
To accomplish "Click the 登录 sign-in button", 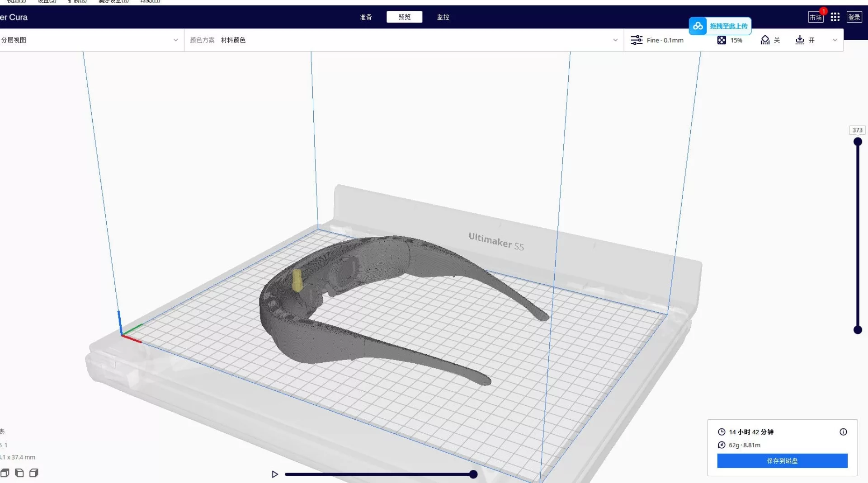I will tap(854, 17).
